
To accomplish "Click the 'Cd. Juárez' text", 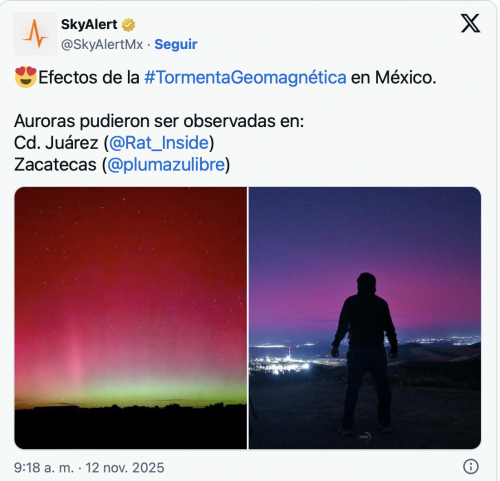I will coord(56,143).
